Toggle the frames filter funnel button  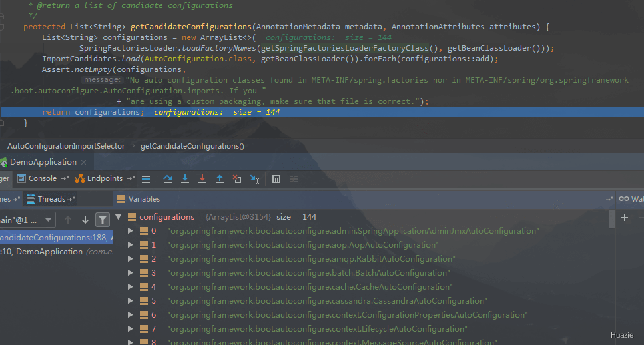(103, 220)
